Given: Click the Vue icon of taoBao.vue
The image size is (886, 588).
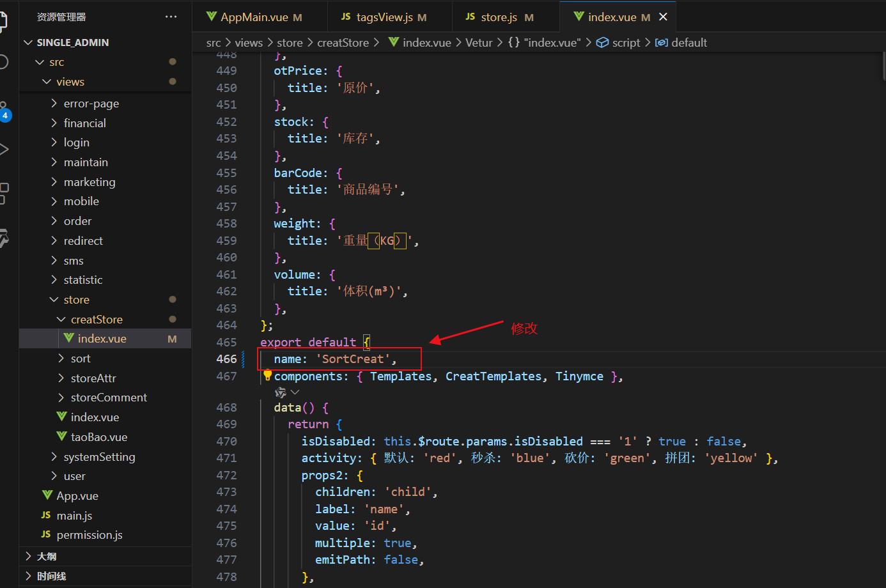Looking at the screenshot, I should (62, 437).
